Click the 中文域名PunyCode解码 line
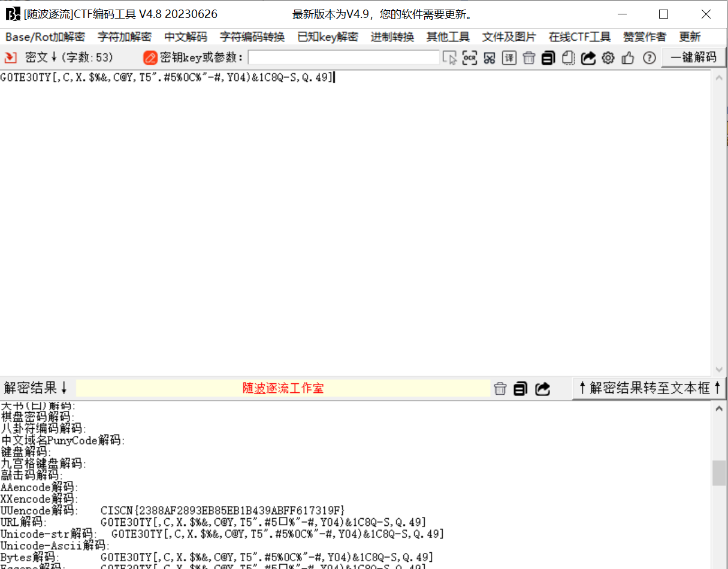 (62, 440)
